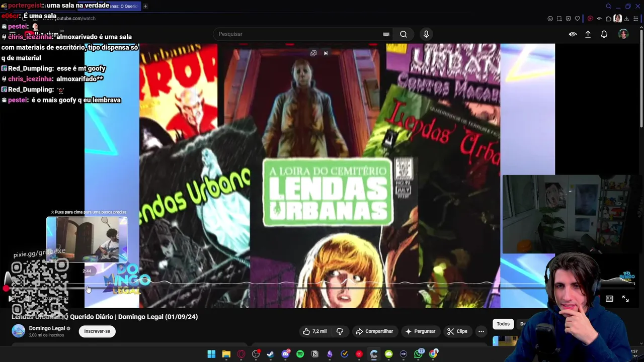This screenshot has width=644, height=362.
Task: Click the video pop-out icon above the player
Action: point(313,53)
